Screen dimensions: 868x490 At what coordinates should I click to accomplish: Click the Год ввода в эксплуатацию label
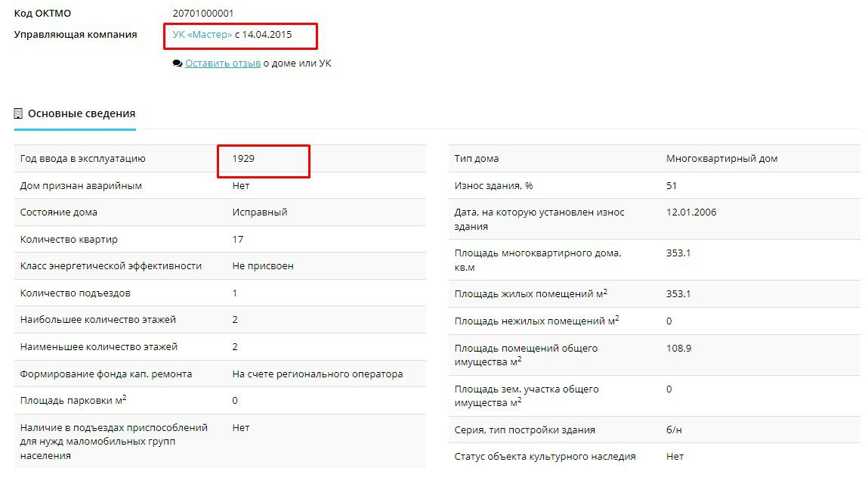[83, 159]
